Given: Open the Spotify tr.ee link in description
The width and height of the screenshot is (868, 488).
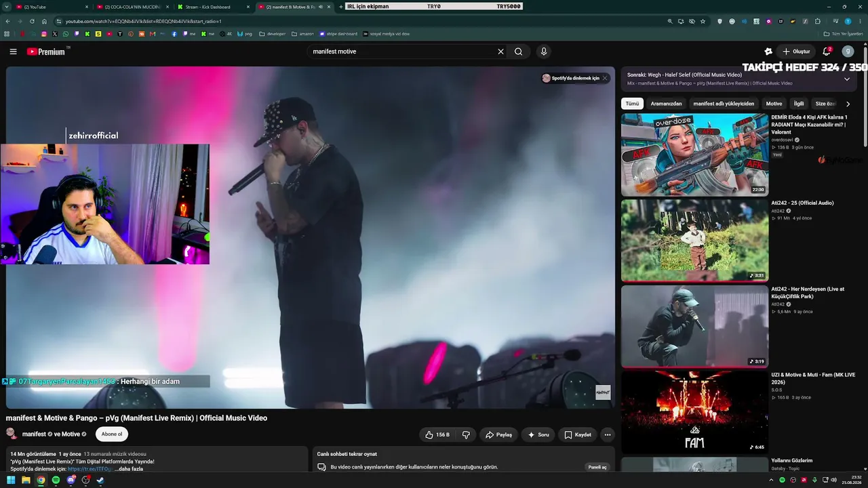Looking at the screenshot, I should [x=89, y=469].
